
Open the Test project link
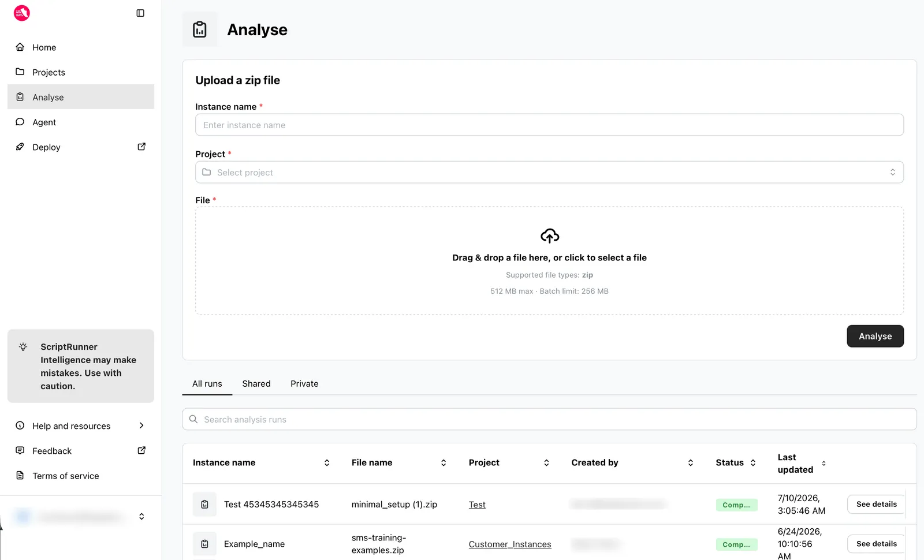[x=477, y=505]
